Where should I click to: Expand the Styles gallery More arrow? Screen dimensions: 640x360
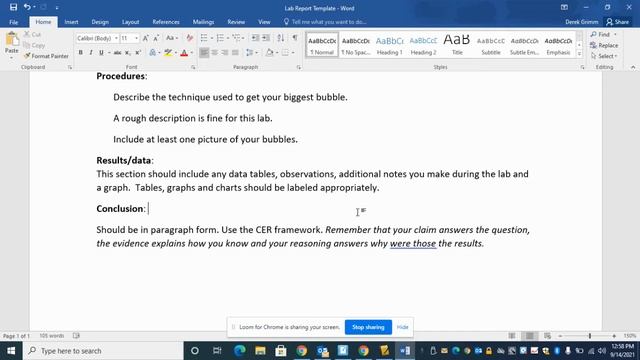(579, 53)
